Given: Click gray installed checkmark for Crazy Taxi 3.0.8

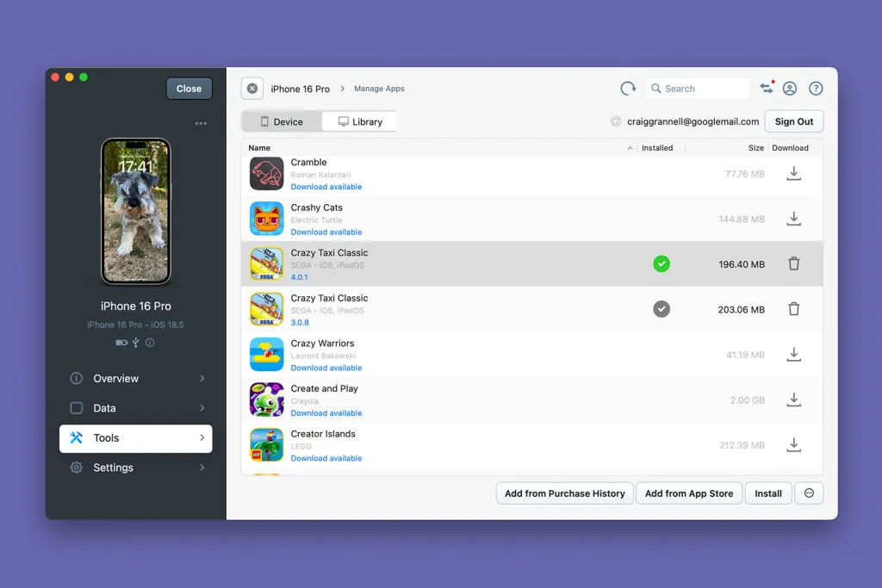Looking at the screenshot, I should (661, 309).
